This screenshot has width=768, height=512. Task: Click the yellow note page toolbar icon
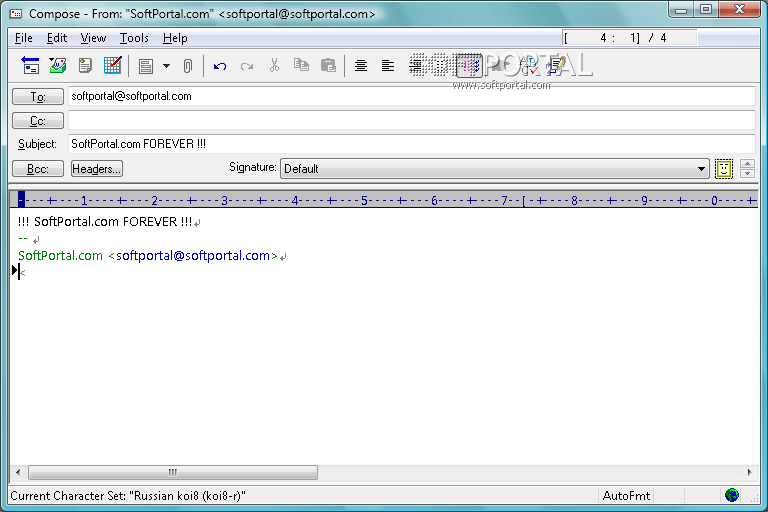pyautogui.click(x=85, y=65)
